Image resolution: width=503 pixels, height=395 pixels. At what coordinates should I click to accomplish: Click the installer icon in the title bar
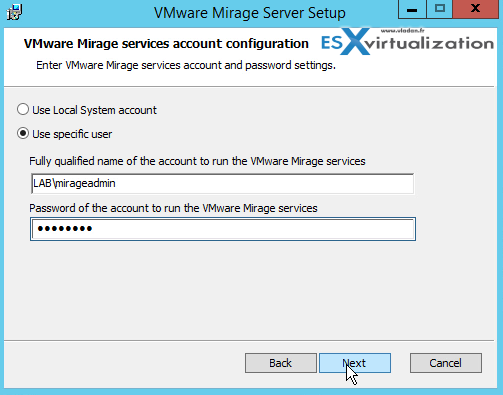(14, 12)
